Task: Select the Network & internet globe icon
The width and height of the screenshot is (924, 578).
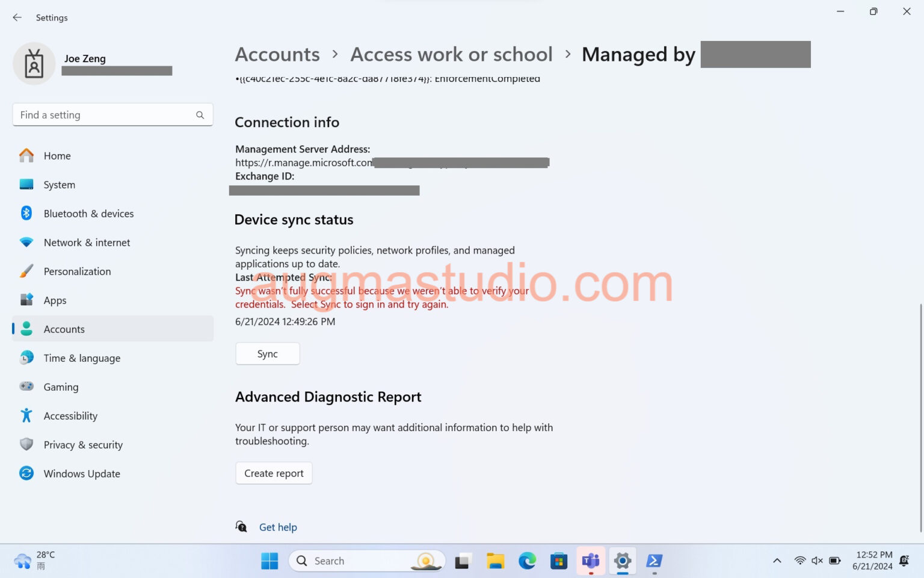Action: [x=26, y=242]
